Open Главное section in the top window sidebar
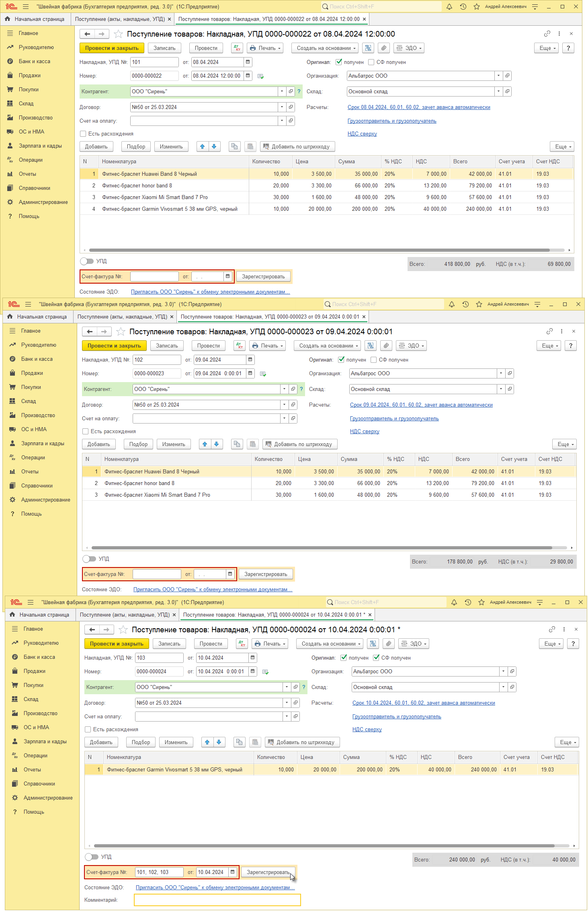The width and height of the screenshot is (588, 911). [28, 33]
